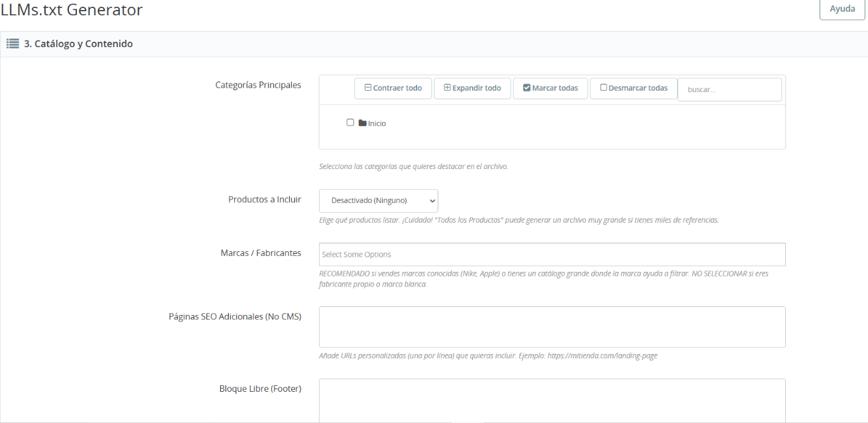This screenshot has height=423, width=868.
Task: Click into the Bloque Libre Footer textarea
Action: click(x=552, y=400)
